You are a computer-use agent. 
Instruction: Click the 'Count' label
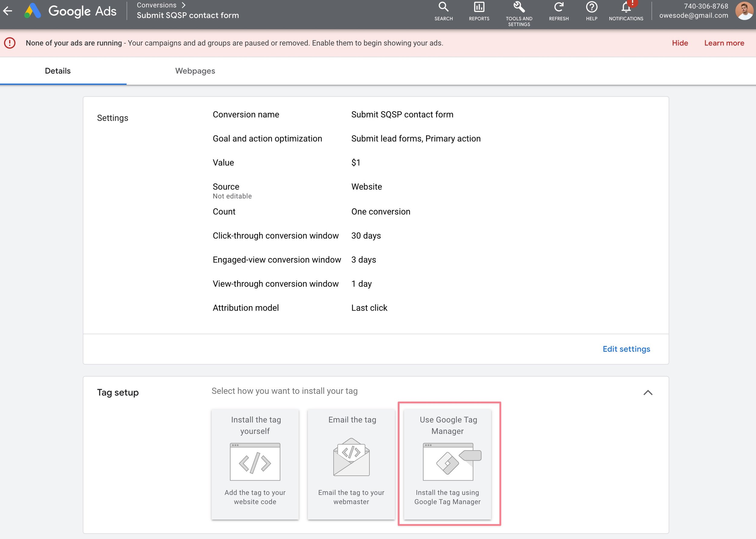pyautogui.click(x=224, y=212)
